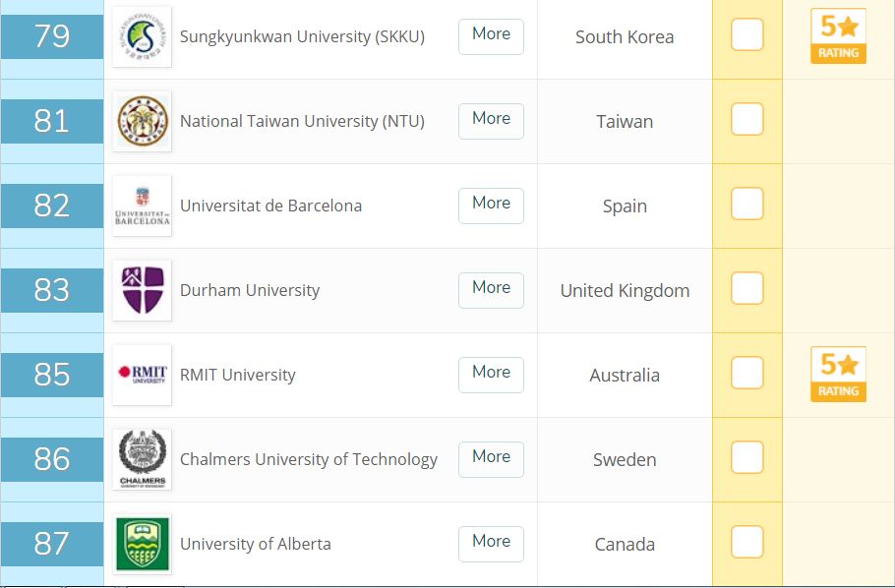The image size is (895, 588).
Task: Check the compare box for Durham University
Action: click(747, 288)
